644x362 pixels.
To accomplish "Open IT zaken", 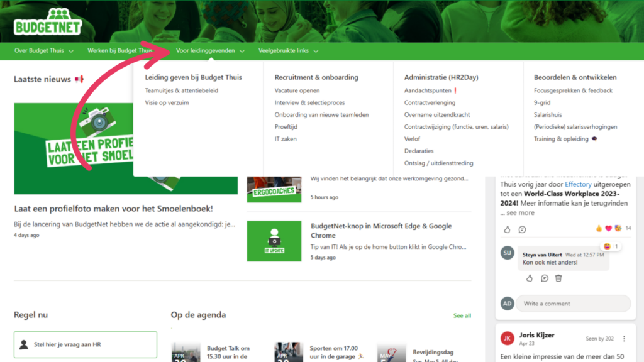I will coord(286,139).
